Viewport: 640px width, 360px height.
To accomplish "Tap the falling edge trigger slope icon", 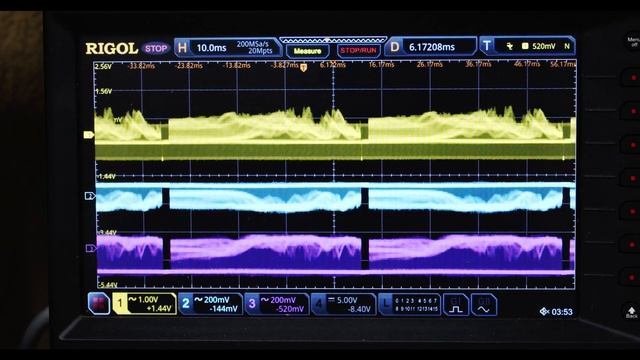I will click(510, 46).
